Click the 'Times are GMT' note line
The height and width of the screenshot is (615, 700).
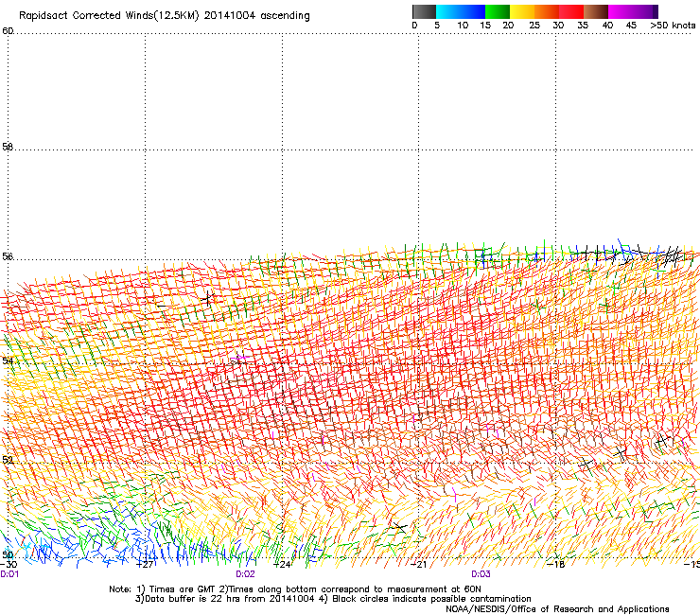pos(295,589)
